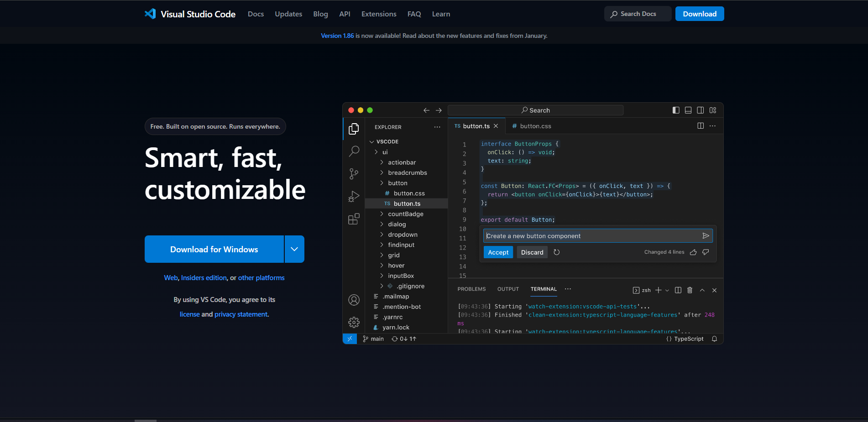The width and height of the screenshot is (868, 422).
Task: Click the customize layout icon
Action: point(713,110)
